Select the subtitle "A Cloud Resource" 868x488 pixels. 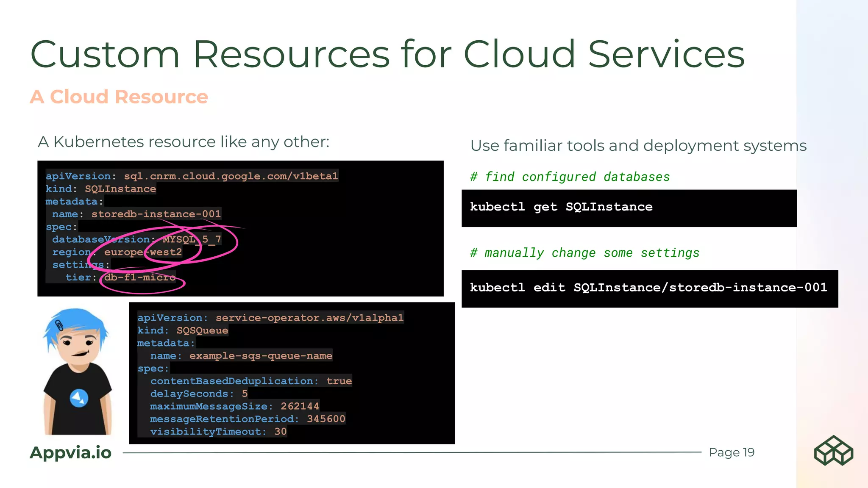coord(119,97)
